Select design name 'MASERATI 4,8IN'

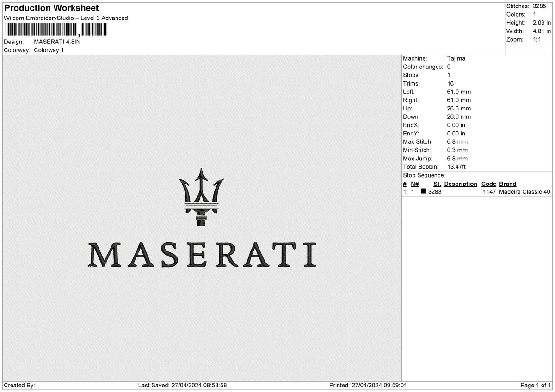click(57, 42)
